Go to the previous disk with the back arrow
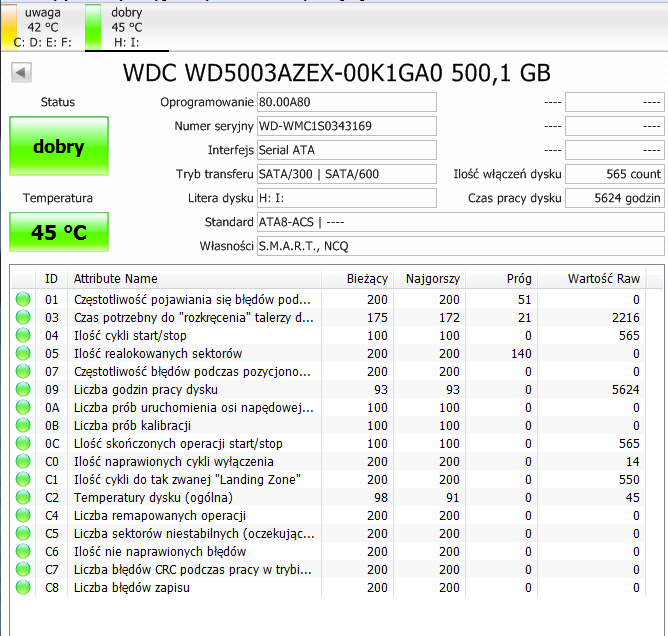This screenshot has height=636, width=668. pos(21,72)
